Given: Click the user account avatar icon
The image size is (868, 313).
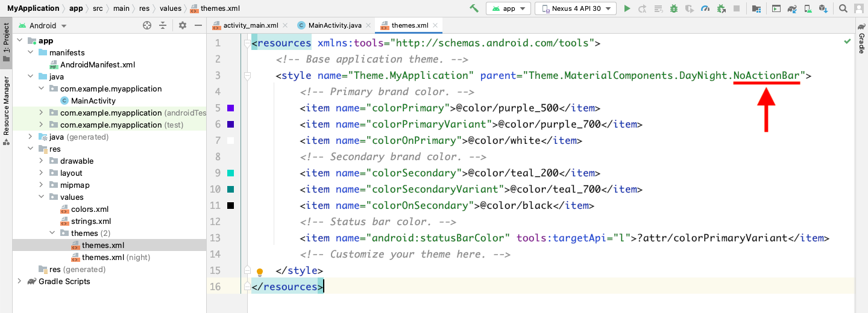Looking at the screenshot, I should pyautogui.click(x=860, y=8).
